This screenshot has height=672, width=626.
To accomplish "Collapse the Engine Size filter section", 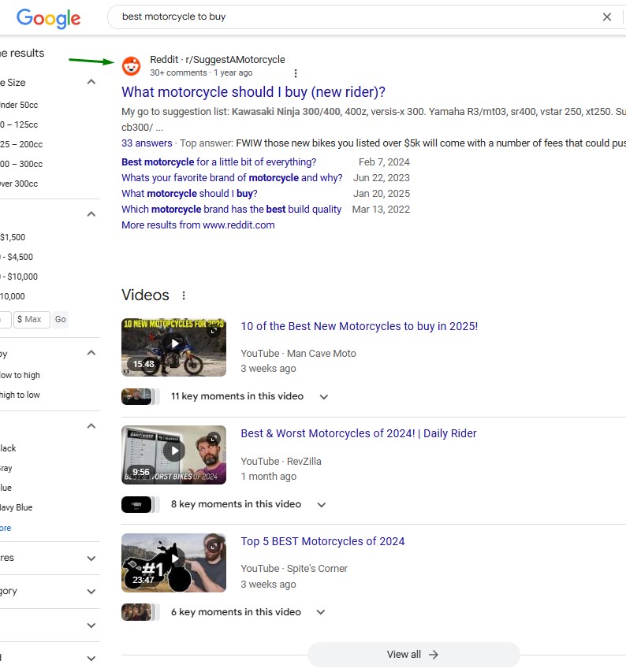I will [x=91, y=82].
